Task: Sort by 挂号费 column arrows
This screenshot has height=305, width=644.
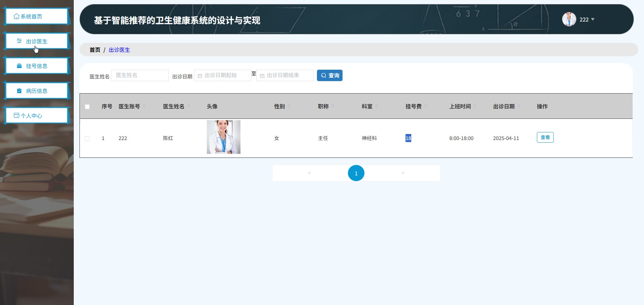Action: coord(426,106)
